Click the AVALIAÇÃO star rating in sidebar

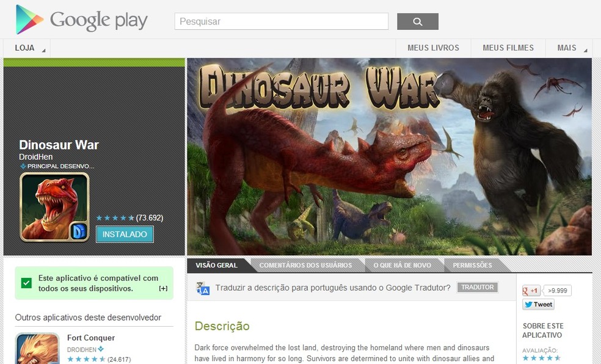[x=541, y=359]
